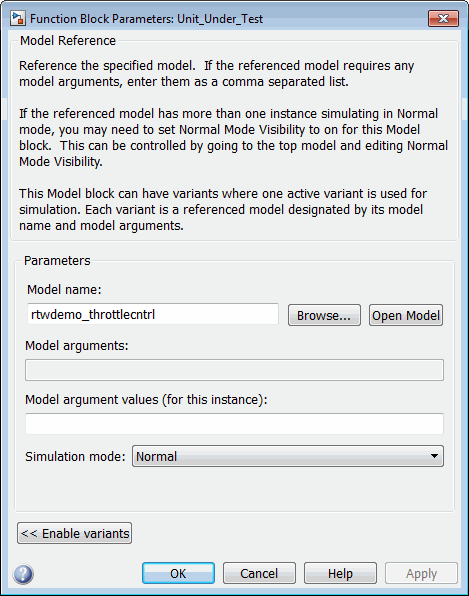Click the Browse... button
The height and width of the screenshot is (596, 469).
pos(324,315)
